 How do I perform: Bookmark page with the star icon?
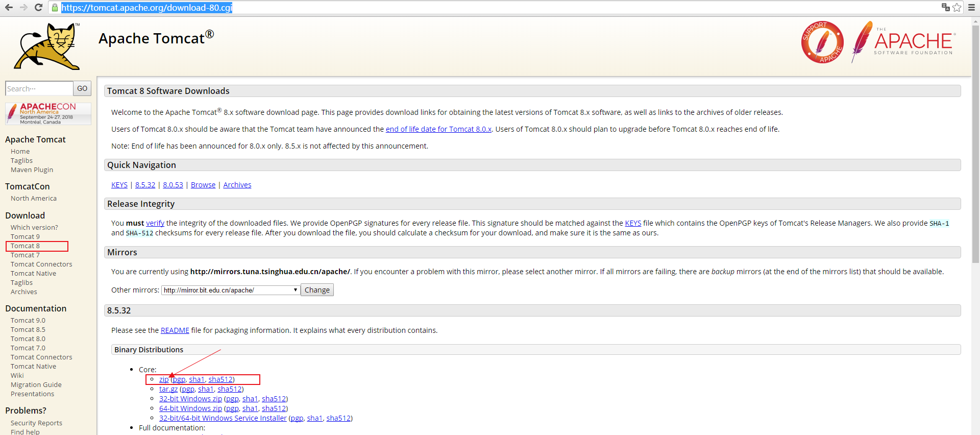[x=957, y=7]
